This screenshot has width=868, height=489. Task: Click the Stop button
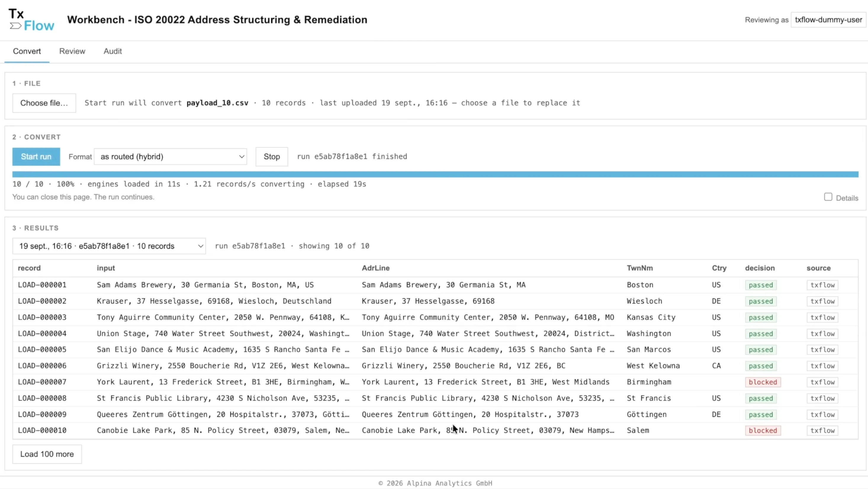click(271, 156)
